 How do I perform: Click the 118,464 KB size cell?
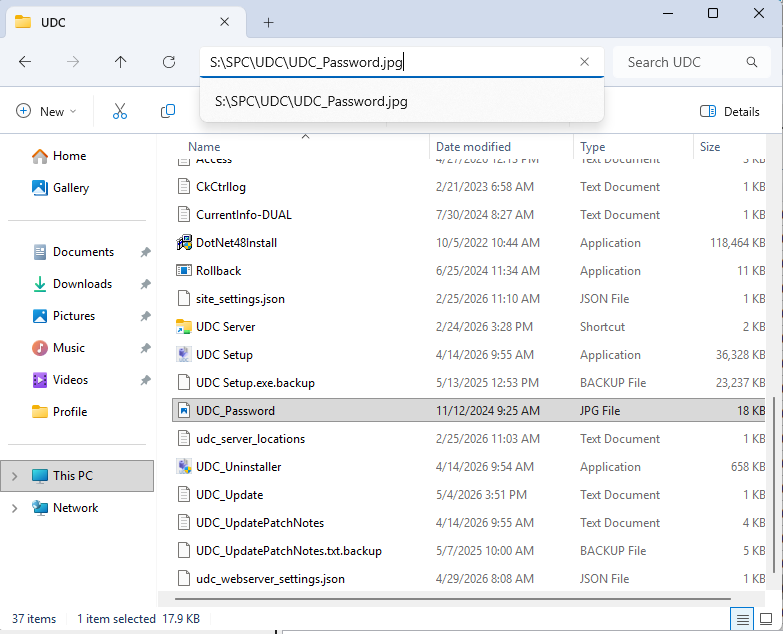coord(738,243)
